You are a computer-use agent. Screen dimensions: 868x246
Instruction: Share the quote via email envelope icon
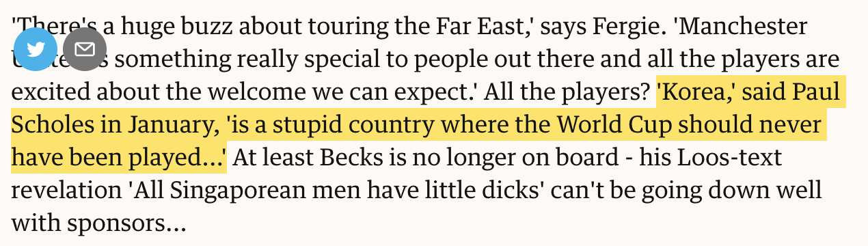(85, 49)
